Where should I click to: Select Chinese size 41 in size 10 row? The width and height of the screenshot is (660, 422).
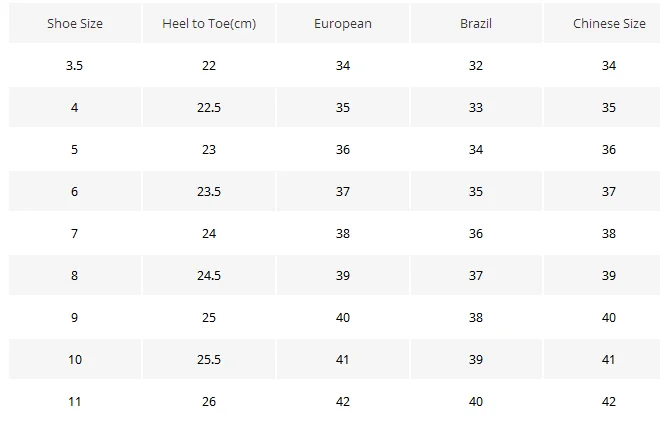[x=609, y=359]
